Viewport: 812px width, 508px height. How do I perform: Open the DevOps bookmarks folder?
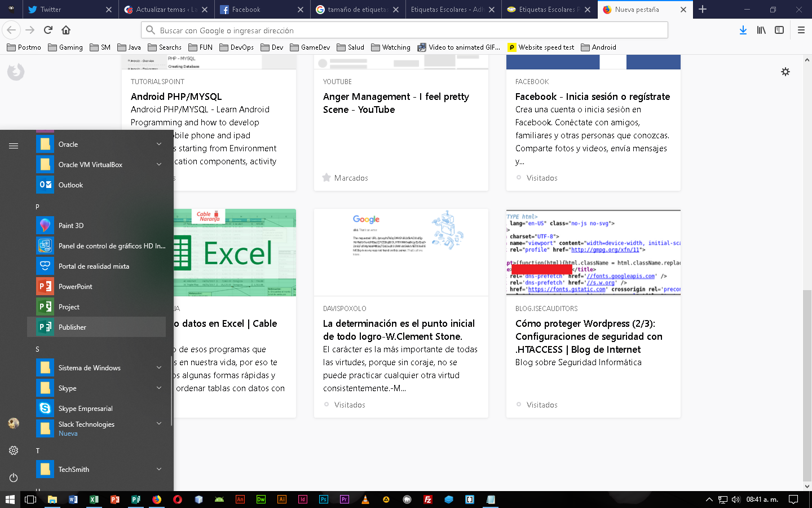(237, 47)
